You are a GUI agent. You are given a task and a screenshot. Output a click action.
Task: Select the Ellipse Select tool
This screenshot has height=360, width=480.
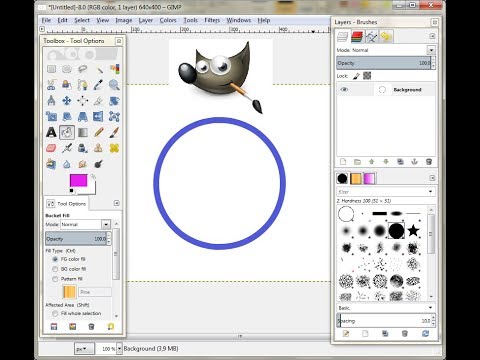pos(67,69)
